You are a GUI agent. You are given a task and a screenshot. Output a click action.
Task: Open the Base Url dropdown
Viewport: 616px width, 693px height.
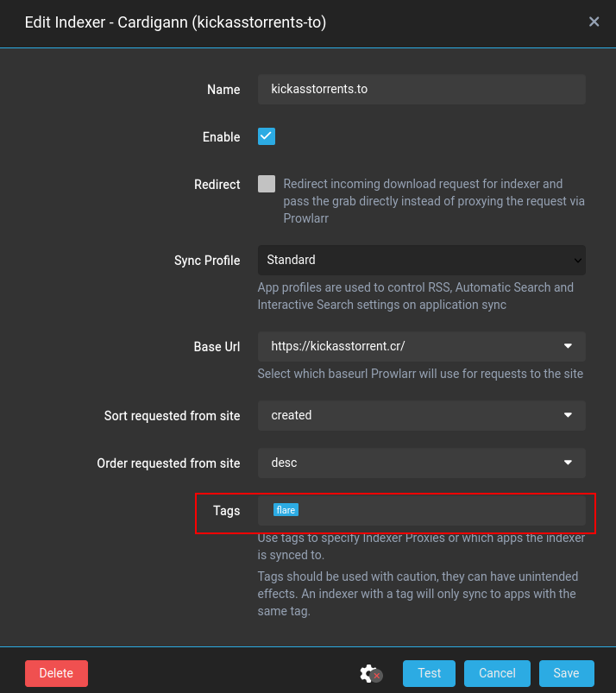pos(422,346)
